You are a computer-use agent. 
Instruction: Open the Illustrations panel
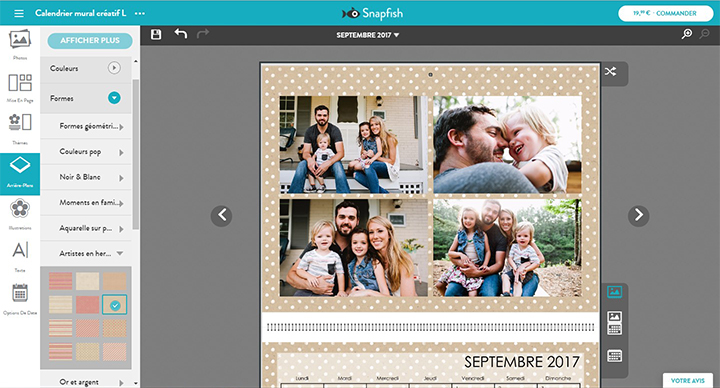20,214
